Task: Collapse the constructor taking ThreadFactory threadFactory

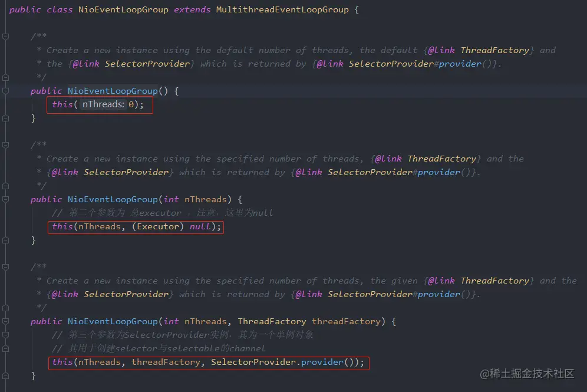Action: coord(6,321)
